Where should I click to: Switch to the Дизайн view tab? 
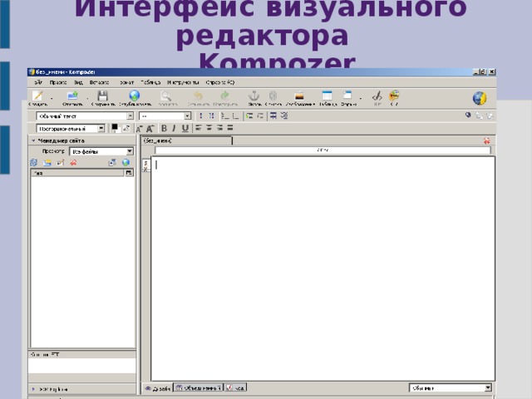(157, 388)
